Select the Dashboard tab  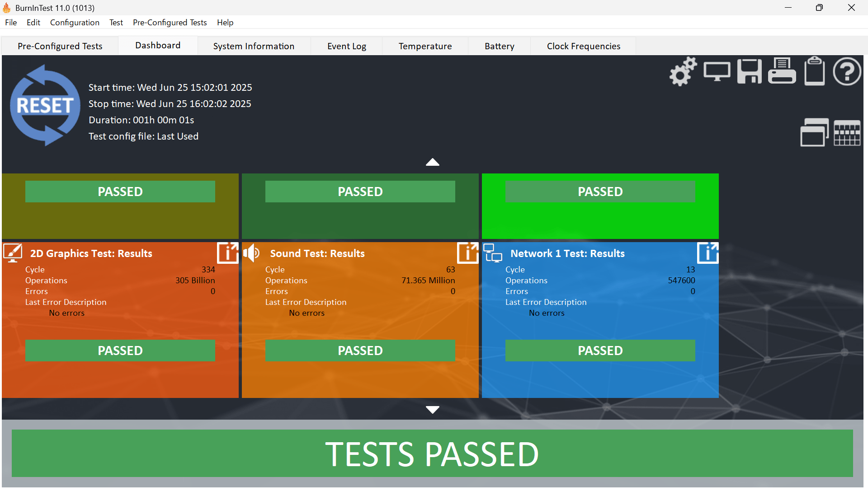coord(158,45)
